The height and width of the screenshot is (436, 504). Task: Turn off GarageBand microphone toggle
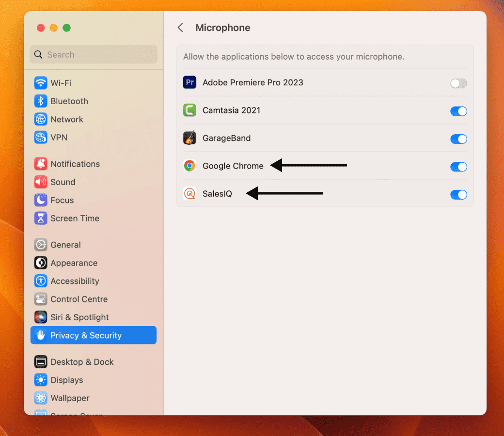pyautogui.click(x=458, y=139)
